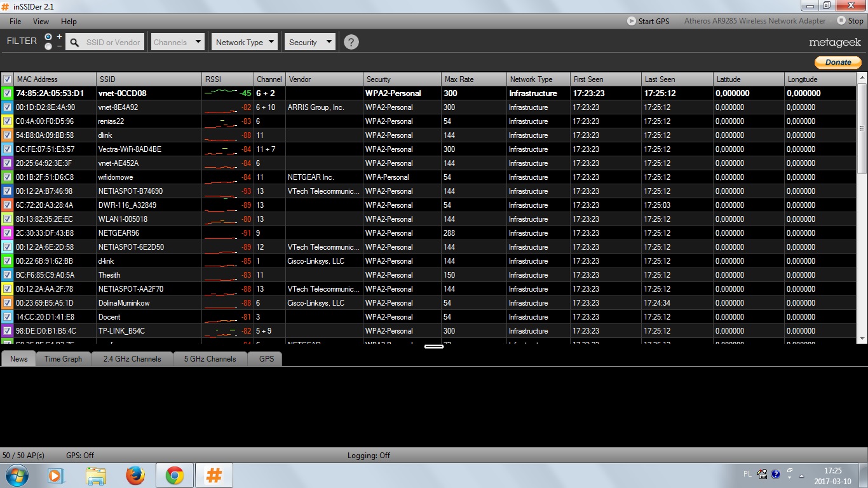Click the filter help question mark icon
This screenshot has height=488, width=868.
[x=351, y=43]
